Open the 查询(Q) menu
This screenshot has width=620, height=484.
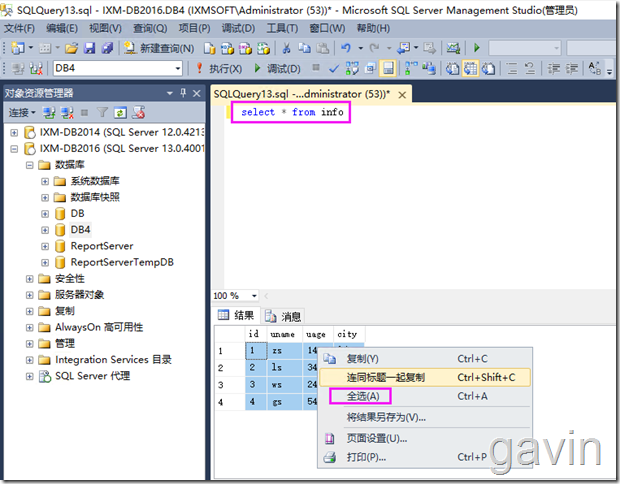point(150,28)
